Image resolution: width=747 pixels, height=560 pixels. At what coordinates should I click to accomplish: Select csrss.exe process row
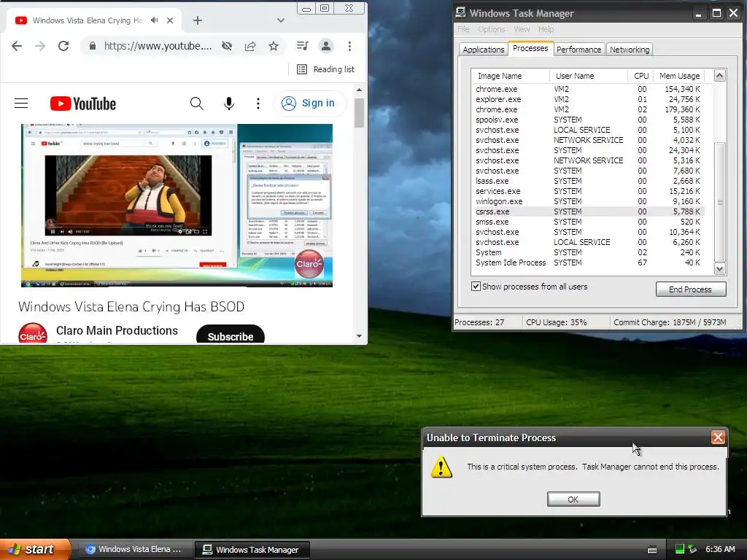click(x=589, y=211)
